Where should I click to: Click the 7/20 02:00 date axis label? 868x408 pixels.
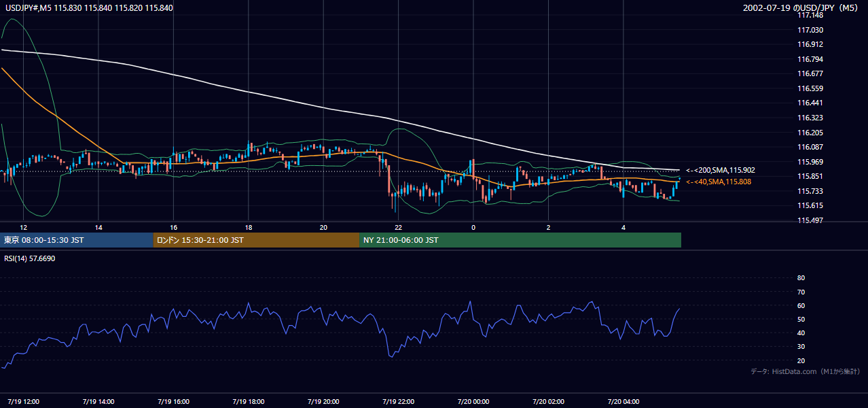[548, 401]
